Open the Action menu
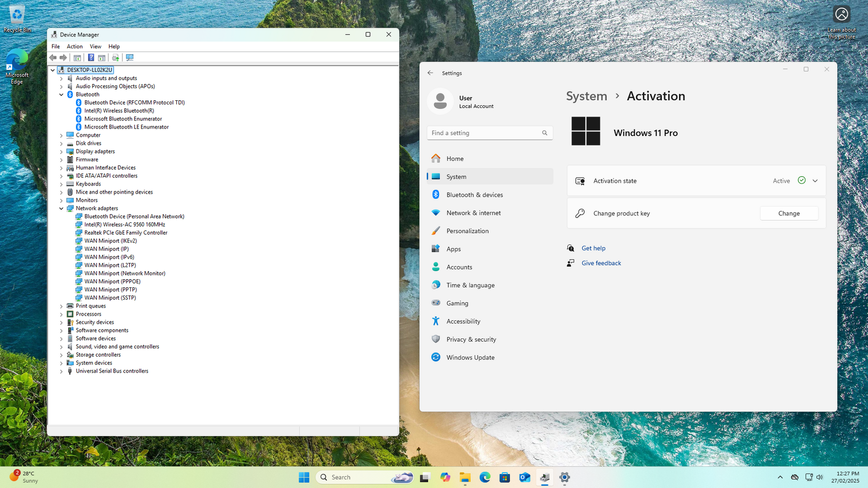 [75, 47]
